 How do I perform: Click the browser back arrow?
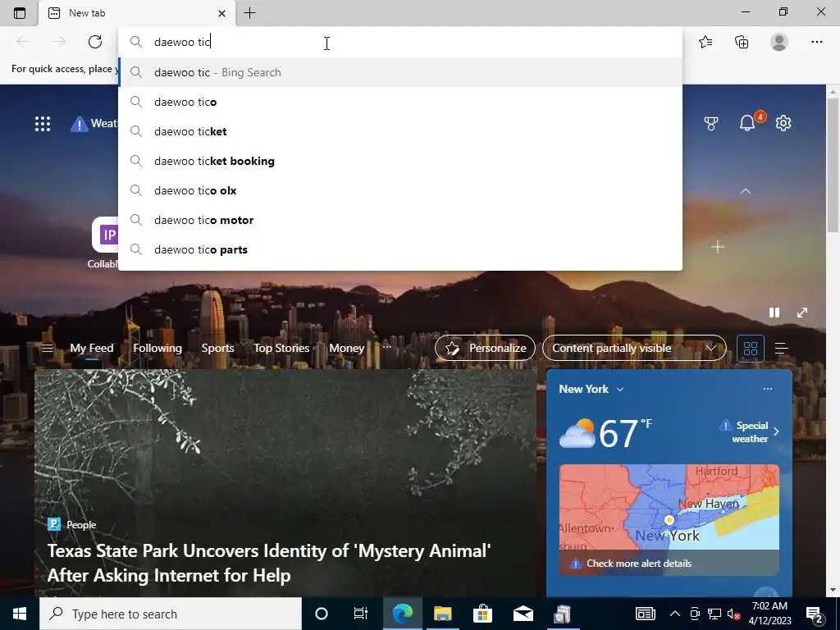(x=22, y=42)
